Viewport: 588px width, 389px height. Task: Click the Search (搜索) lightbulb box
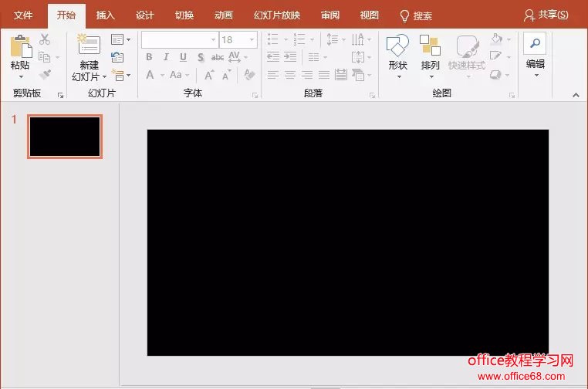coord(416,15)
